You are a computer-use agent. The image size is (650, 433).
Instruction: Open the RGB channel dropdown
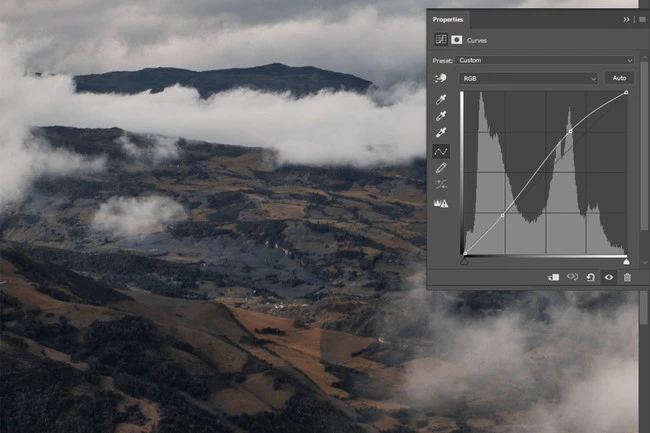click(x=528, y=78)
